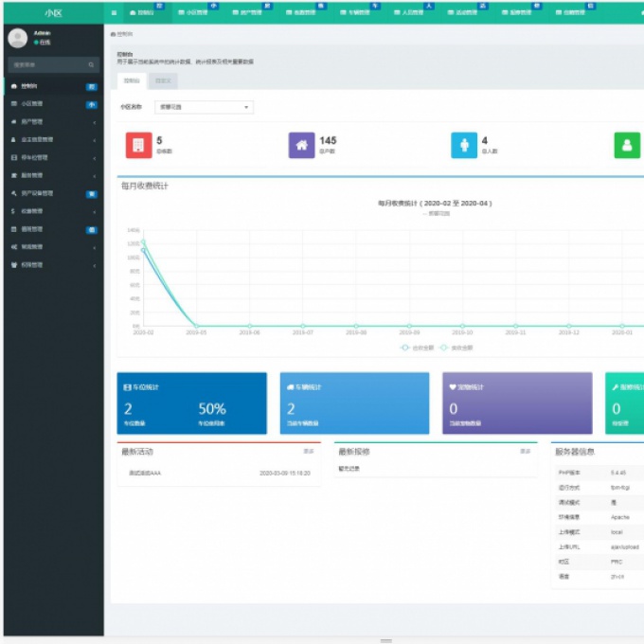Click the wrench icon for 资产设备管理
644x644 pixels.
click(x=14, y=193)
